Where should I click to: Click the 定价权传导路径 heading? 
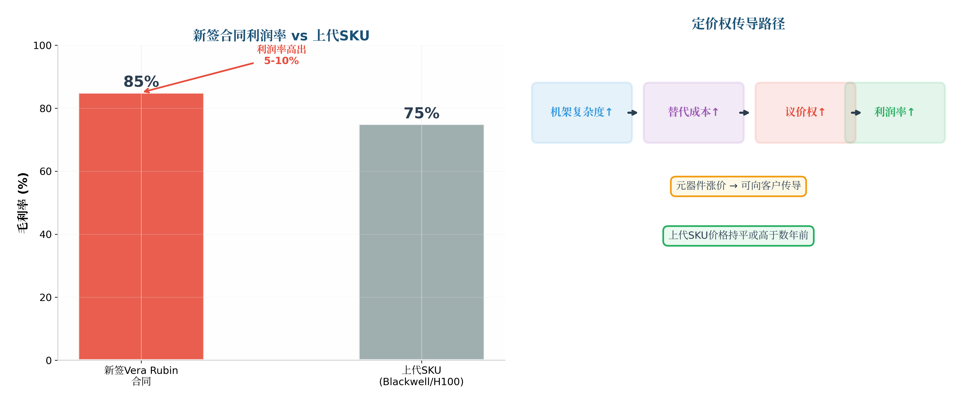coord(738,23)
